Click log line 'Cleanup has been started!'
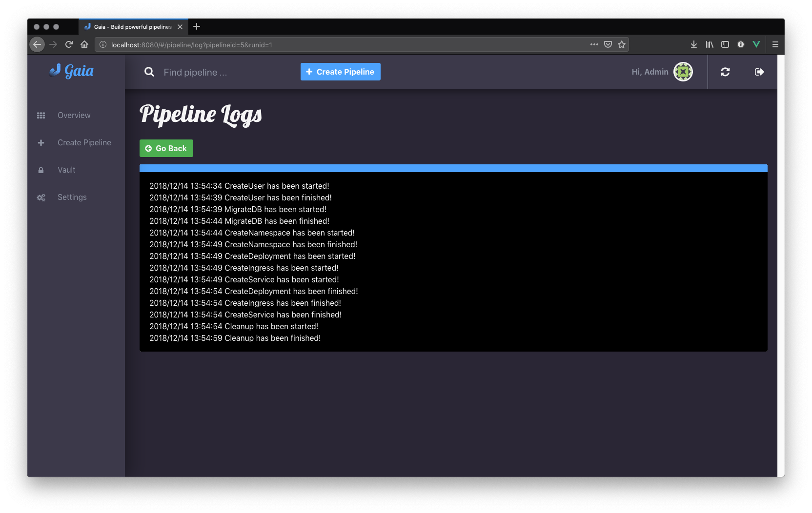This screenshot has width=812, height=513. tap(234, 326)
